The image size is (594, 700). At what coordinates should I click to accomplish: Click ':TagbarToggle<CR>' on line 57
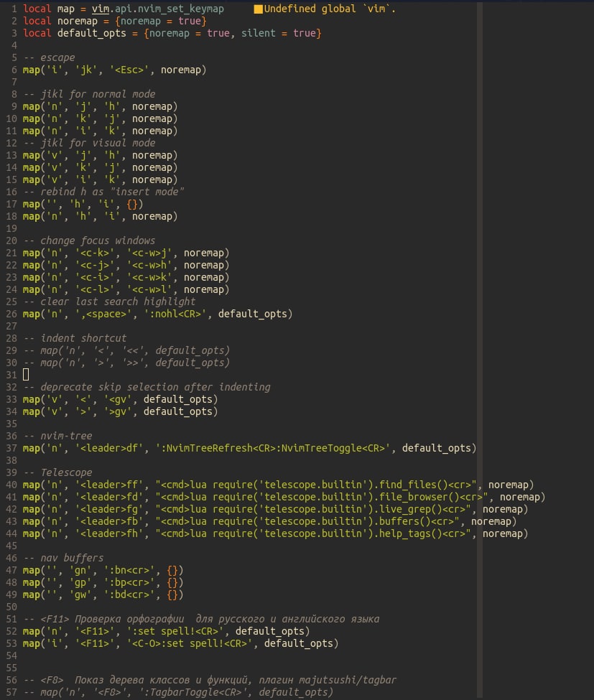point(192,692)
